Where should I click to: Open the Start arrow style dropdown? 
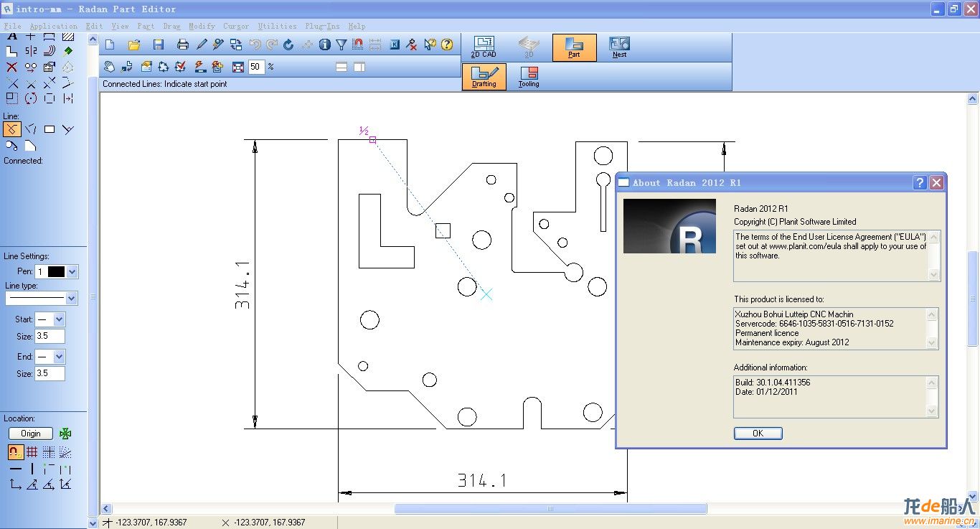(59, 319)
